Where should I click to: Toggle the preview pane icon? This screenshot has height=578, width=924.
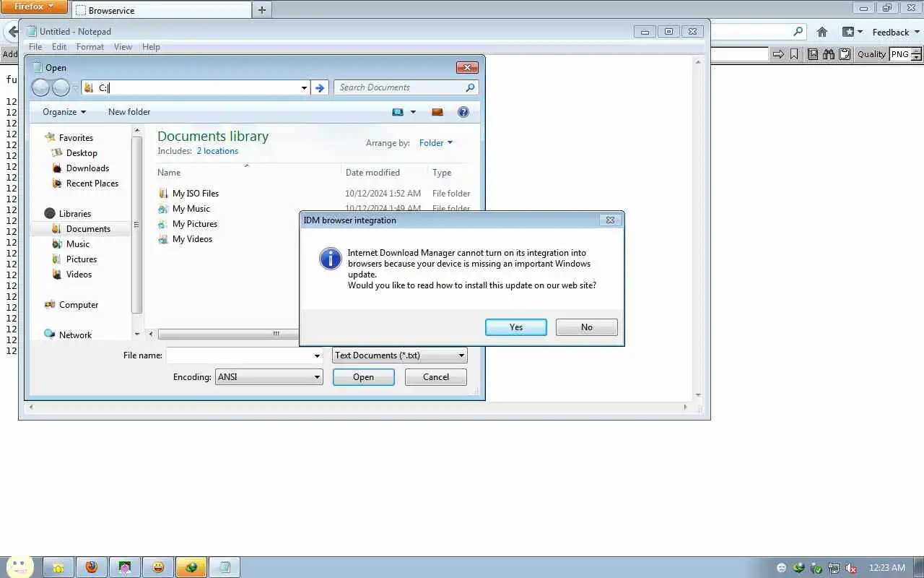point(437,112)
